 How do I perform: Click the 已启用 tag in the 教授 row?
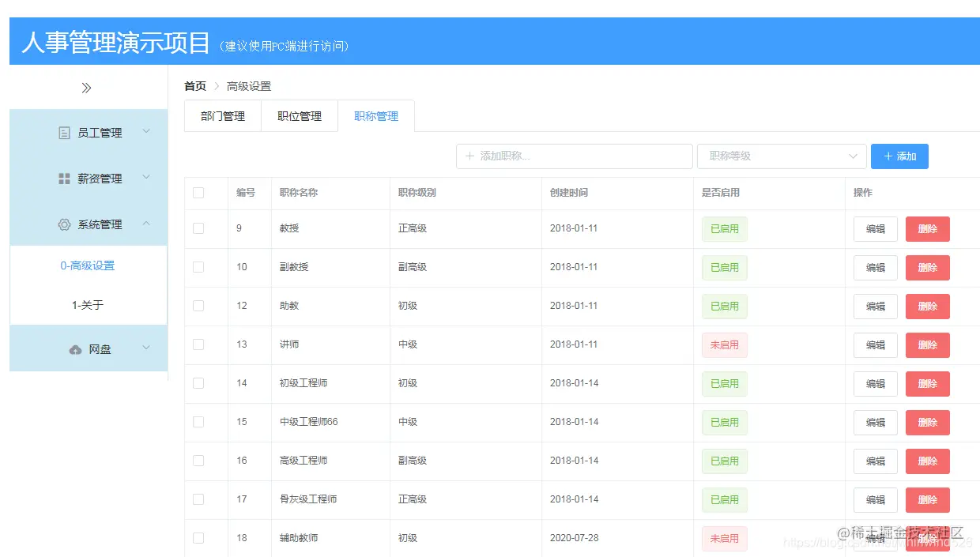click(725, 229)
